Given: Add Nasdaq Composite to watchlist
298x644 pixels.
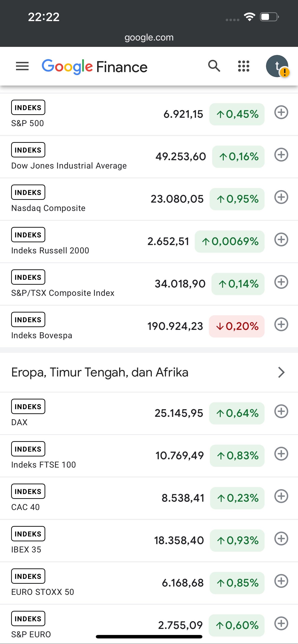Looking at the screenshot, I should point(281,197).
